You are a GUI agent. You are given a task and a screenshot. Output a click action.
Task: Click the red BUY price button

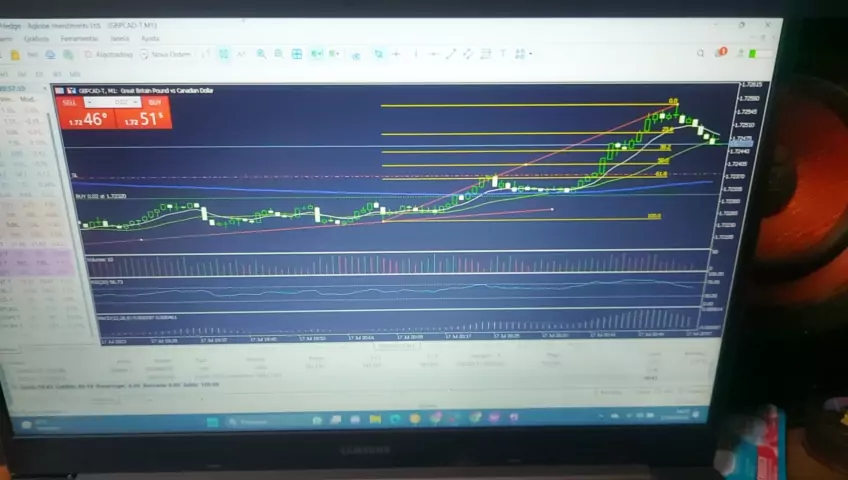144,114
